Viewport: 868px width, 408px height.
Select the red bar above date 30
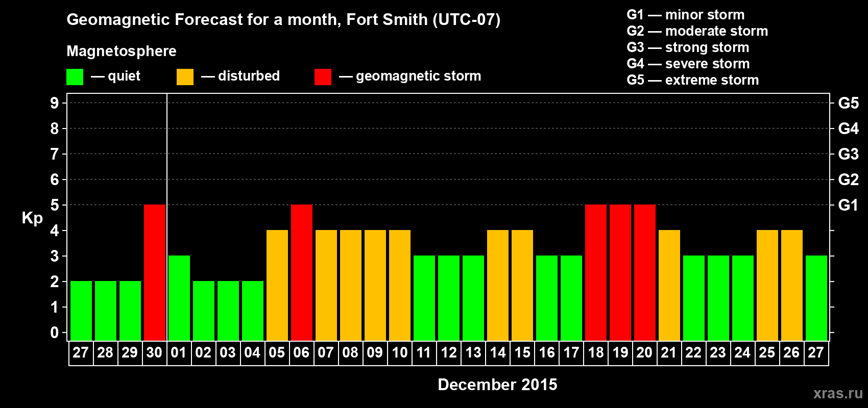[155, 272]
